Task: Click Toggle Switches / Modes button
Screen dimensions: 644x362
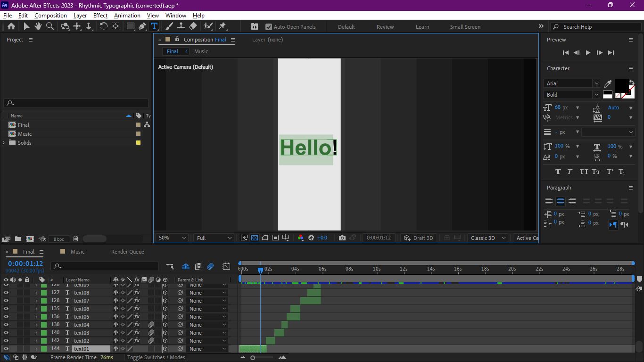Action: (156, 357)
